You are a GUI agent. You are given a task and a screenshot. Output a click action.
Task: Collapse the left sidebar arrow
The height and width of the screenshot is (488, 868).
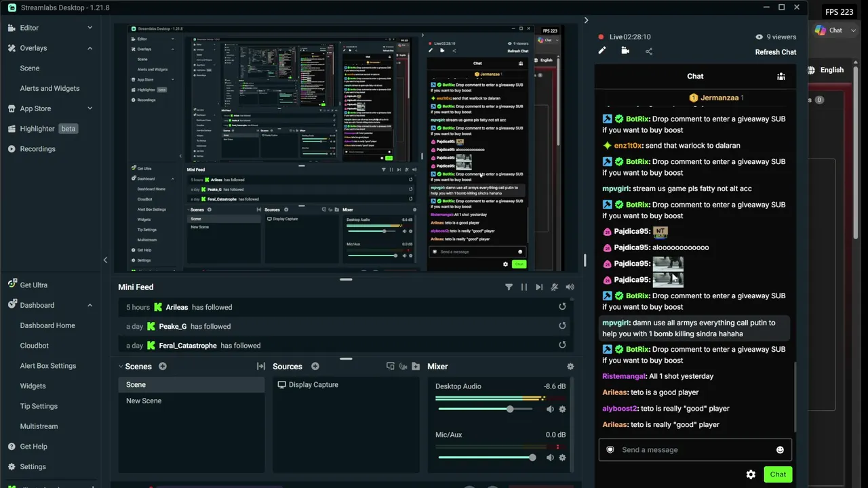tap(105, 260)
